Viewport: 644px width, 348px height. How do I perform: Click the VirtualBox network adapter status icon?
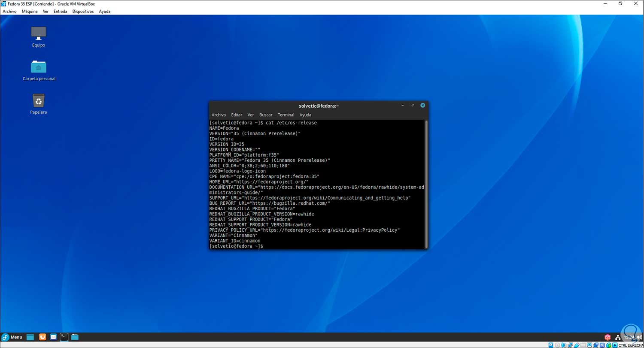coord(570,345)
